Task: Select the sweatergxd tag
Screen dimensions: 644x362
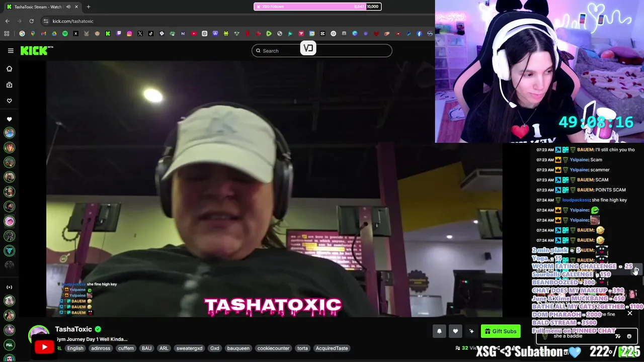Action: click(189, 348)
